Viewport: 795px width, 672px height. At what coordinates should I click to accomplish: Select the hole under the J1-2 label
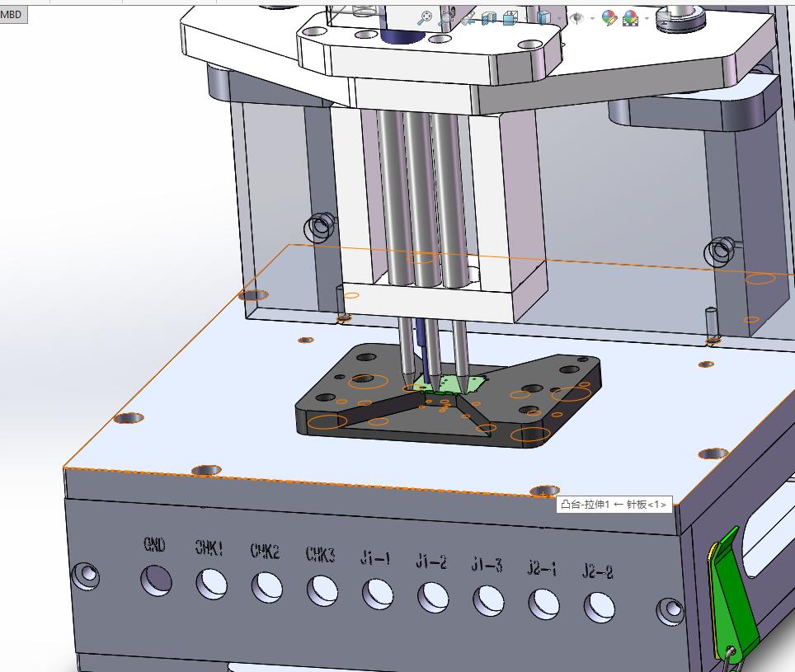point(433,598)
